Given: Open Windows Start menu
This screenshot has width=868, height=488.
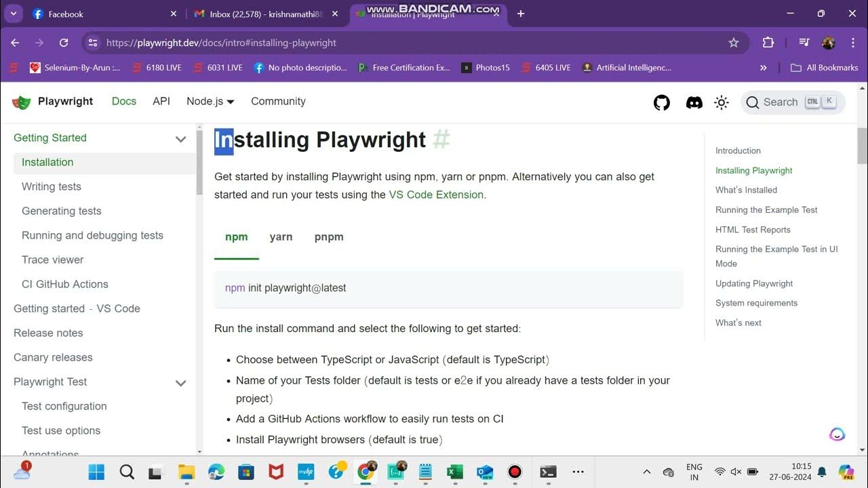Looking at the screenshot, I should point(96,472).
